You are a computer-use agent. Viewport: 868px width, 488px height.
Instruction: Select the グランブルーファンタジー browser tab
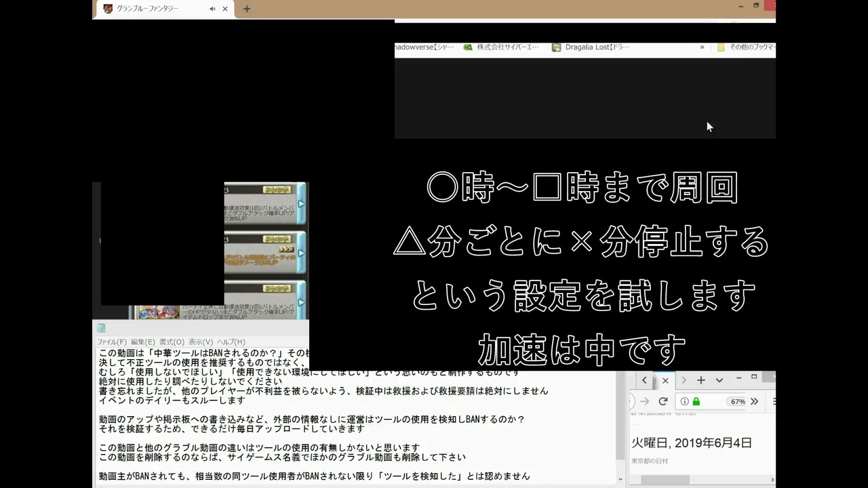(165, 9)
